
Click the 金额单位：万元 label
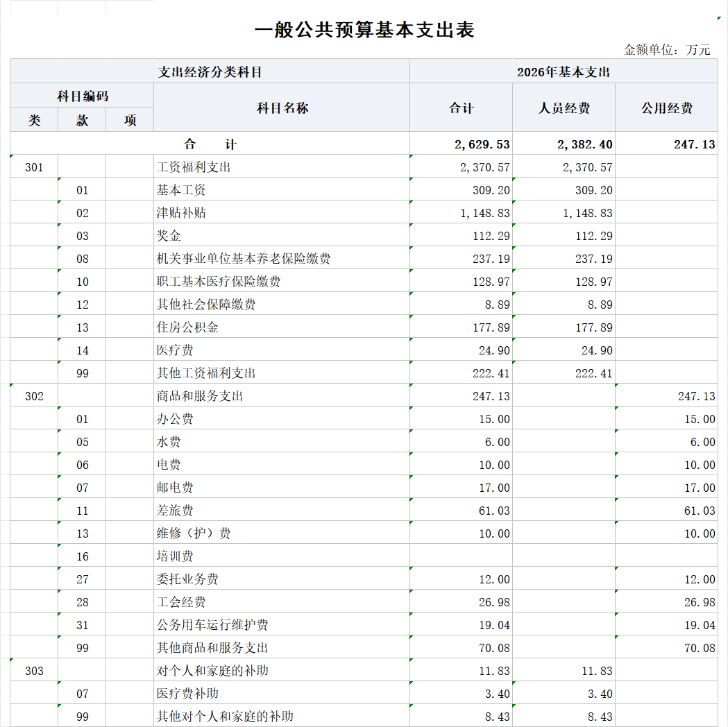click(x=667, y=50)
